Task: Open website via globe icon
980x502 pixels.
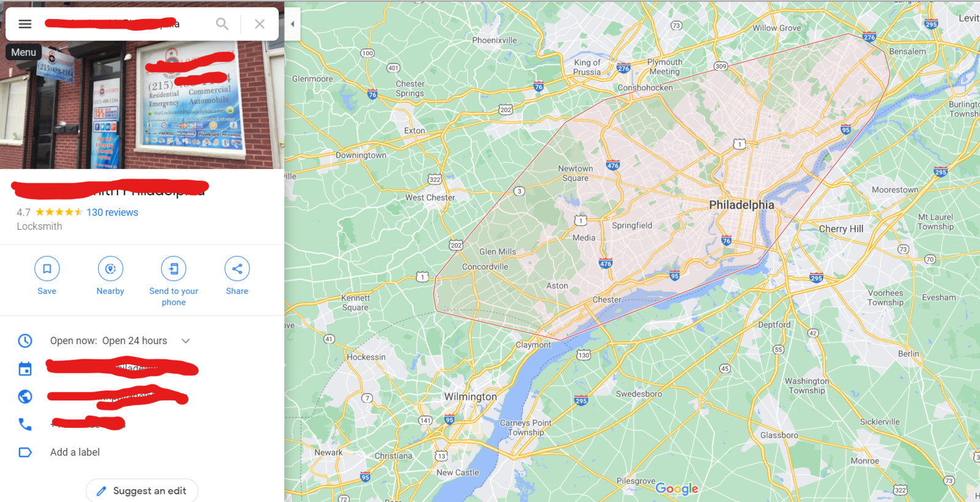Action: click(25, 397)
